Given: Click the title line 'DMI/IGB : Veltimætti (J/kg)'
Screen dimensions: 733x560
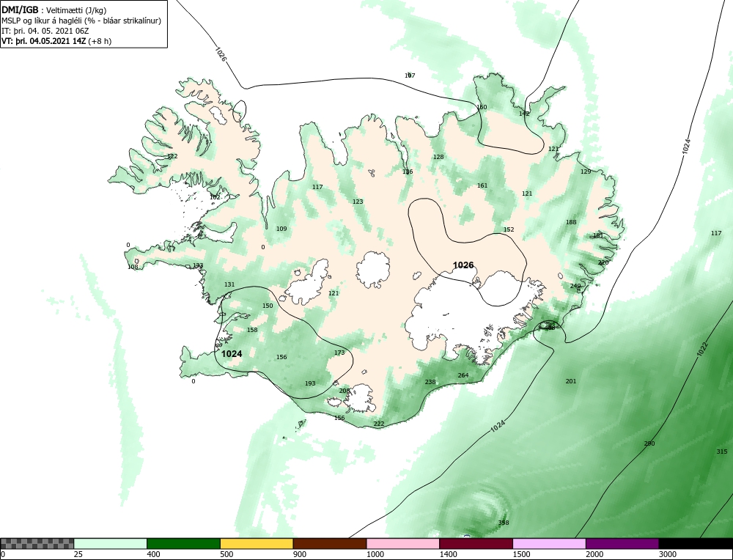Looking at the screenshot, I should pyautogui.click(x=54, y=10).
